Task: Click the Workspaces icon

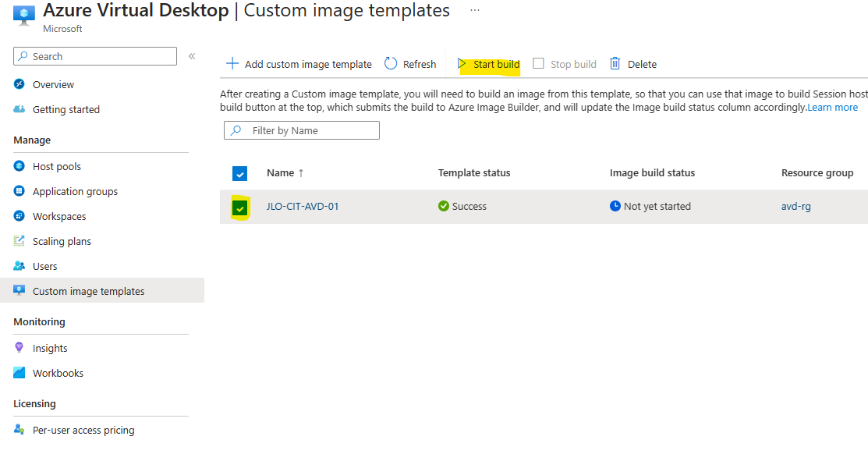Action: coord(19,216)
